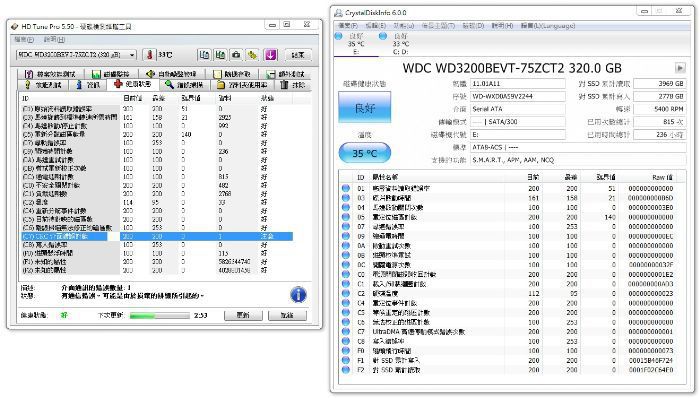Open the Erase tab with trash can icon
This screenshot has height=398, width=700.
click(x=292, y=84)
